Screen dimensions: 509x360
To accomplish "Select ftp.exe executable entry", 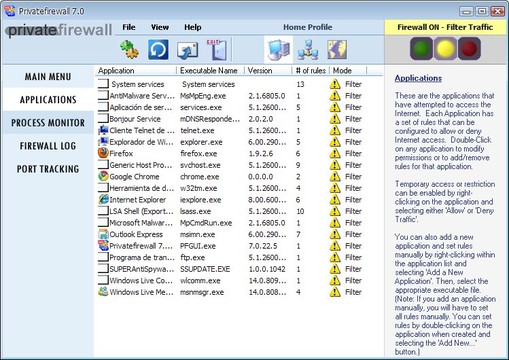I will pyautogui.click(x=193, y=257).
